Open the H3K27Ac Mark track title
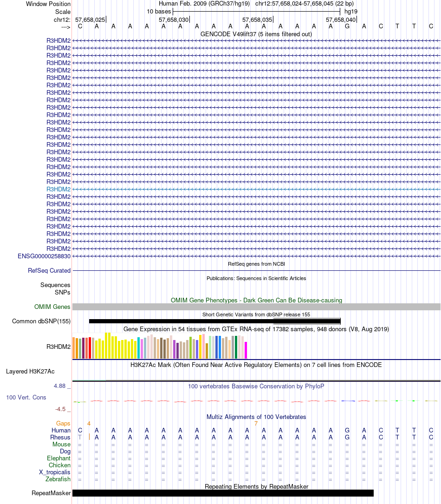 click(x=256, y=365)
